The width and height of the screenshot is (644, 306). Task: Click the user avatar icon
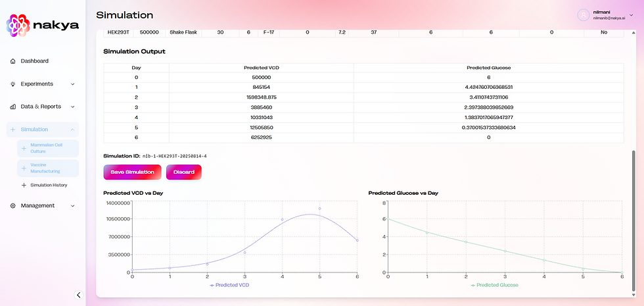(x=584, y=15)
